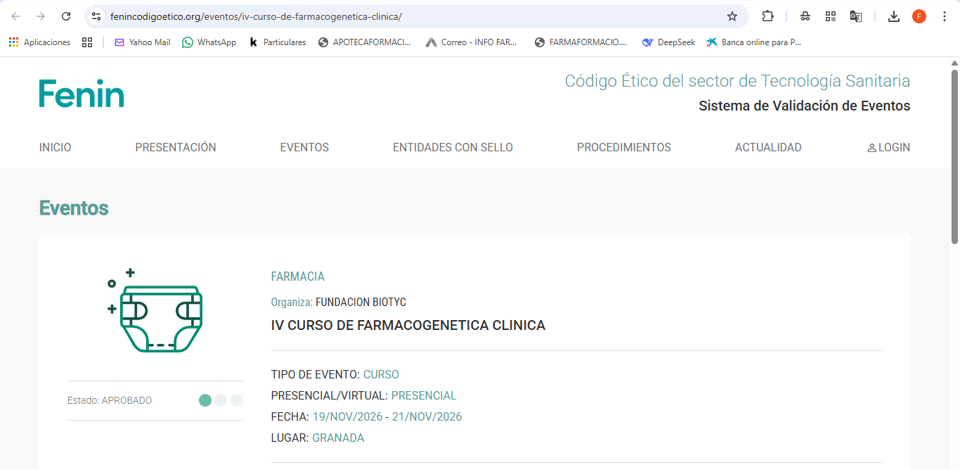Open the tab groups grid in the bookmarks bar
This screenshot has height=469, width=960.
point(87,42)
